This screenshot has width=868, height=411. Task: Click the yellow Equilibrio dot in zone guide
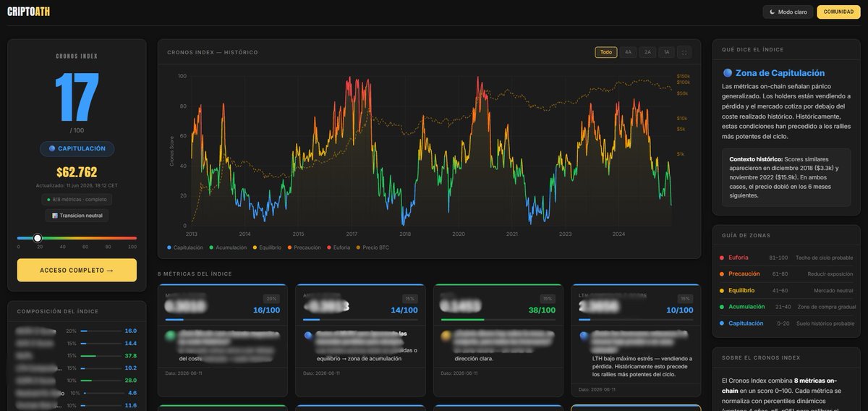point(721,290)
